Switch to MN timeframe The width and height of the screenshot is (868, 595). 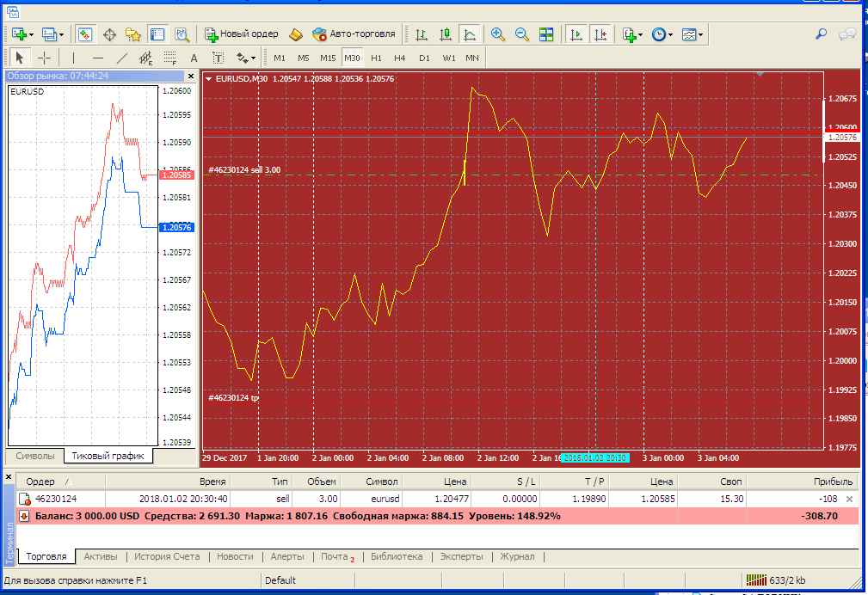472,58
